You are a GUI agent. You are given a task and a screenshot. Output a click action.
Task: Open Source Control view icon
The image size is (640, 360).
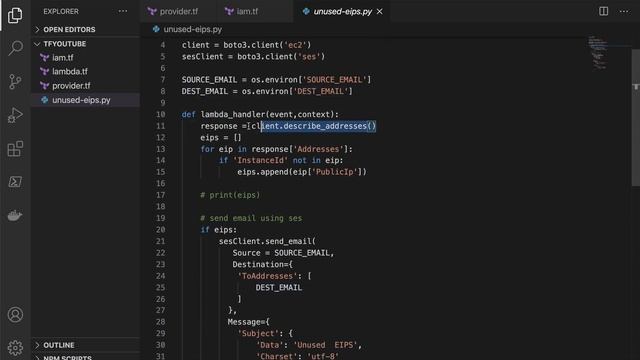pos(15,82)
